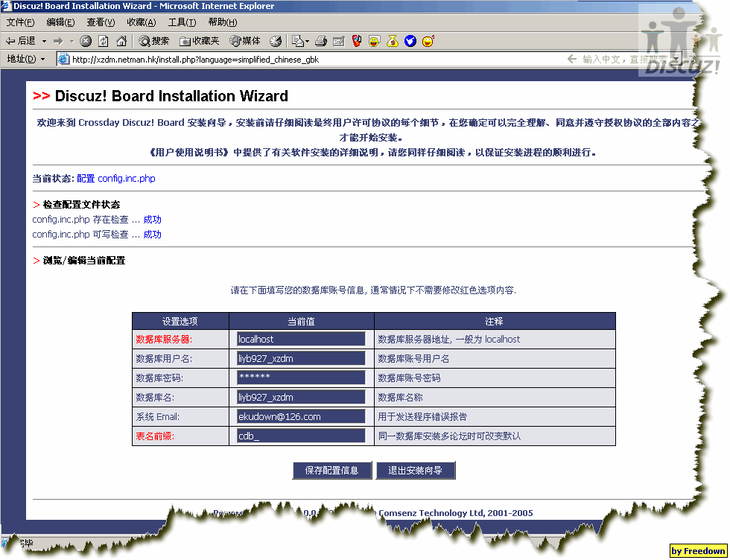
Task: Click the winking smiley toolbar icon
Action: (428, 41)
